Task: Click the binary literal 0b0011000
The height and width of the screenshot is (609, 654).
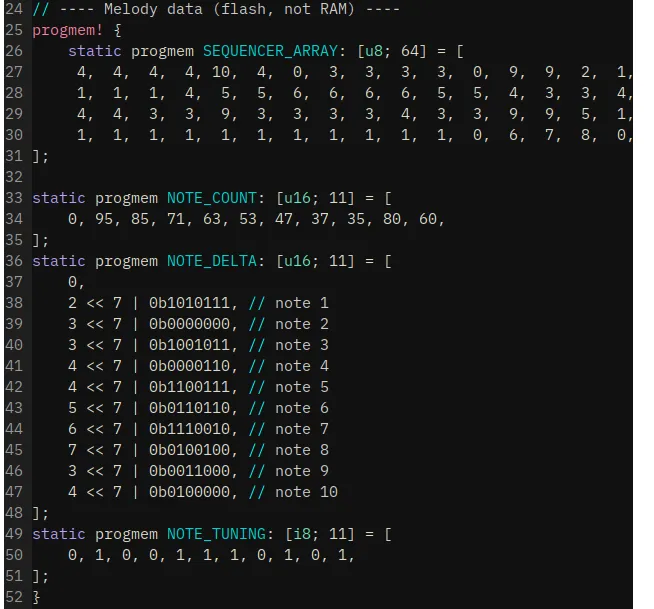Action: [x=189, y=471]
